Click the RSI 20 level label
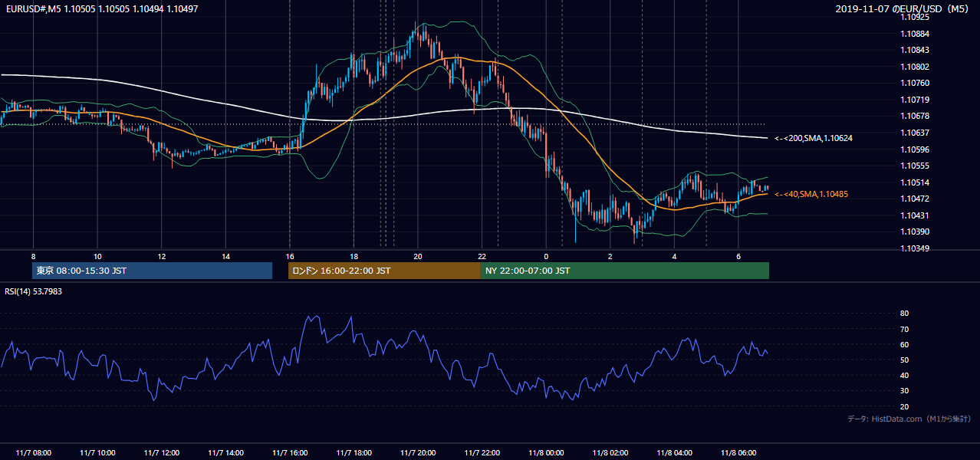Screen dimensions: 980x460 pyautogui.click(x=904, y=406)
